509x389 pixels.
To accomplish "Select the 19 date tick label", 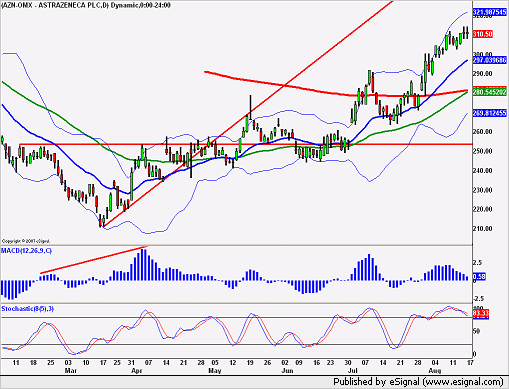I will tap(250, 363).
